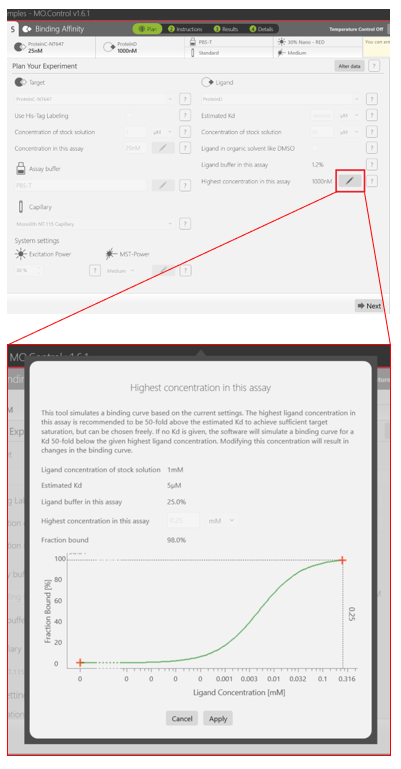Edit the PBS-T assay buffer pencil icon

pos(163,185)
